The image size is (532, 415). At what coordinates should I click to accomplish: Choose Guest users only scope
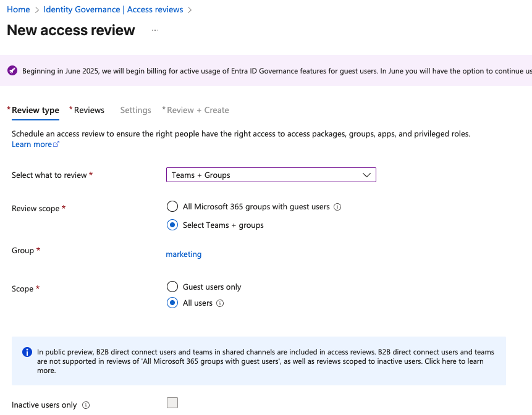(172, 287)
